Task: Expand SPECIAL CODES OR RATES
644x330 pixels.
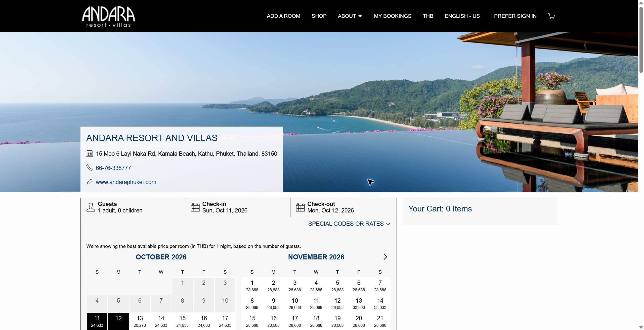Action: tap(349, 224)
